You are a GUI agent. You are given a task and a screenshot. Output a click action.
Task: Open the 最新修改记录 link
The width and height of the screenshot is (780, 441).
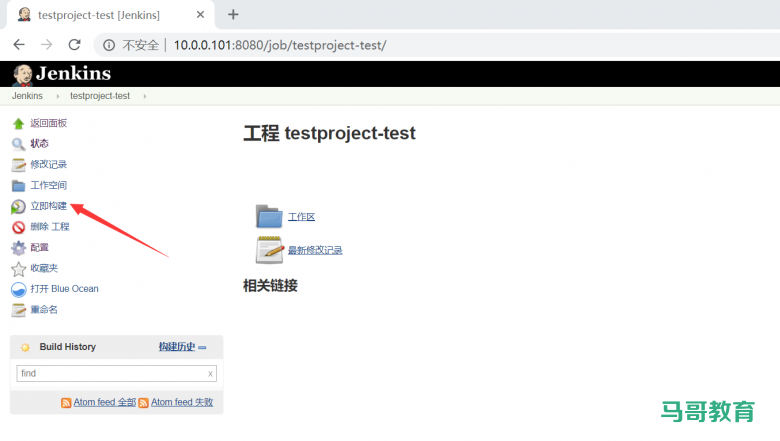315,250
